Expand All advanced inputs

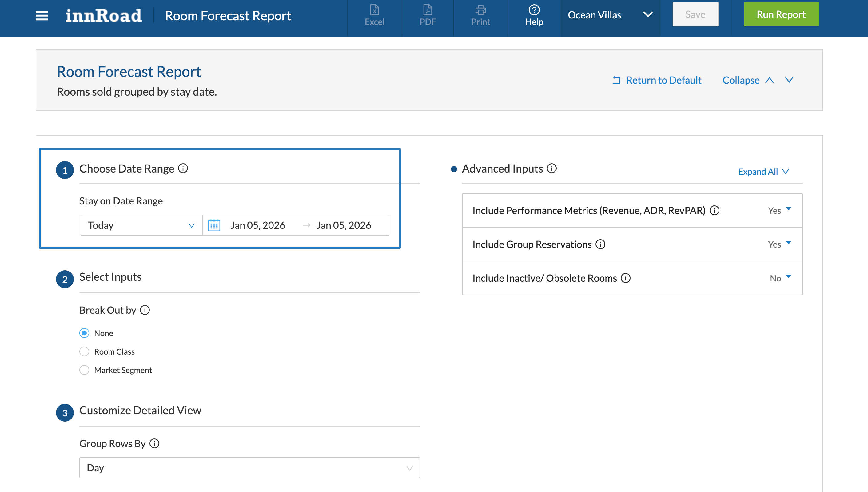[763, 172]
